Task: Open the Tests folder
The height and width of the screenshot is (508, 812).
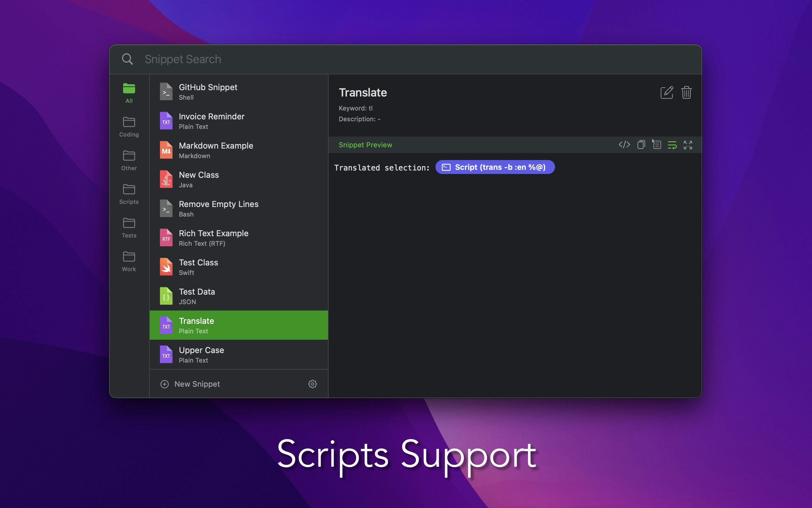Action: click(129, 228)
